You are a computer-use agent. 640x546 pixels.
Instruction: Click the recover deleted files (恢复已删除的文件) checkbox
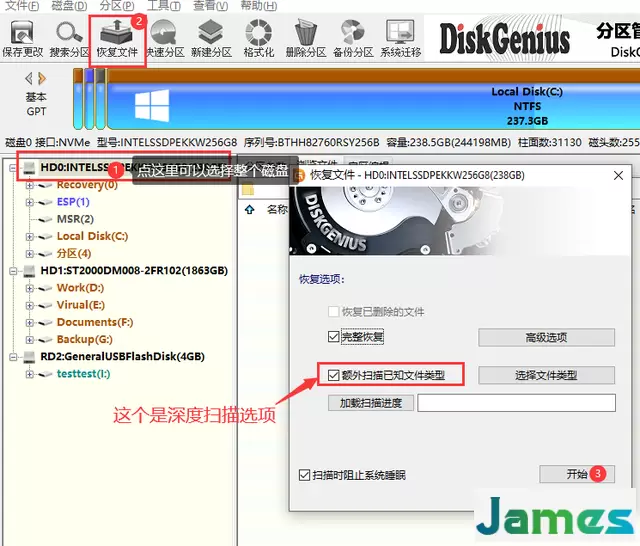point(333,312)
